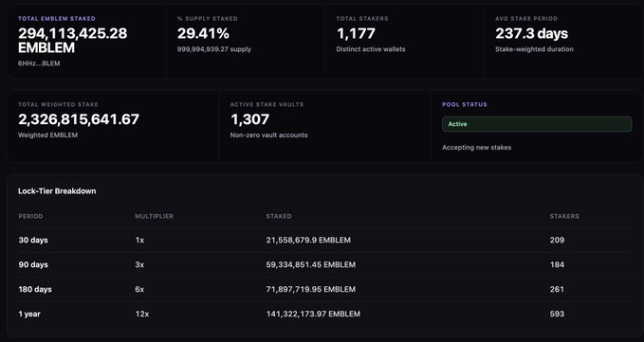Viewport: 644px width, 342px height.
Task: Click the 2,326,815,641.67 weighted stake value
Action: coord(79,119)
